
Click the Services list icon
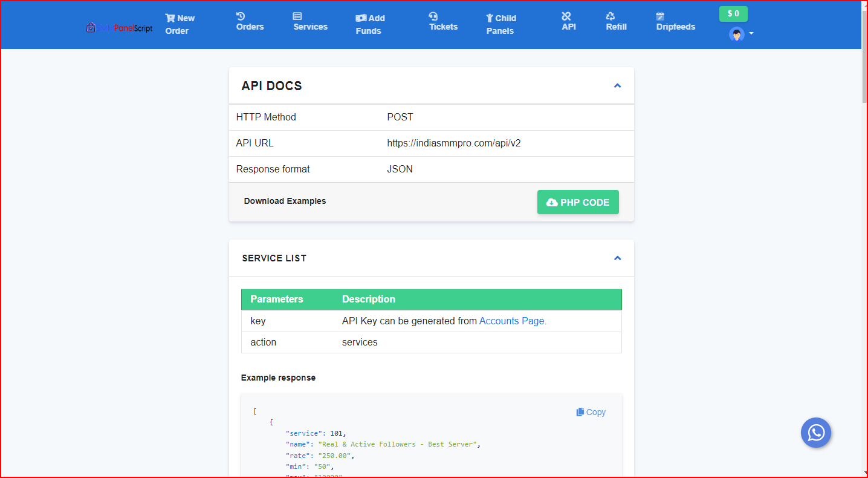point(297,16)
